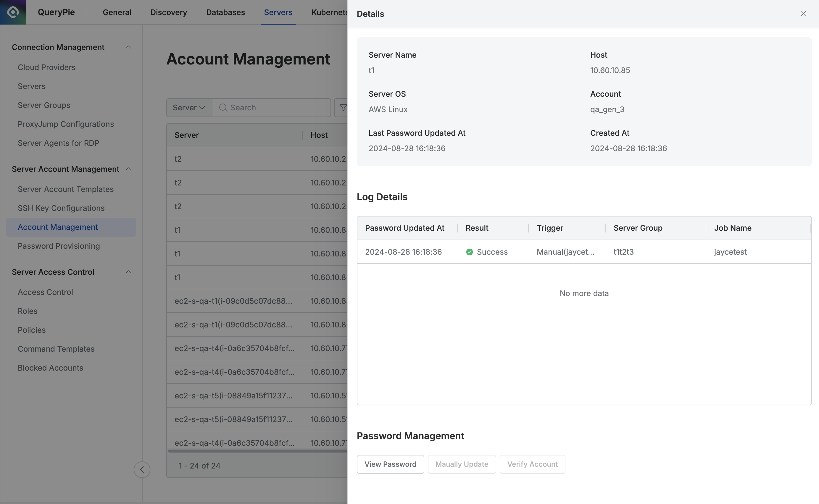Screen dimensions: 819x504
Task: Open the Server search type dropdown
Action: [189, 108]
